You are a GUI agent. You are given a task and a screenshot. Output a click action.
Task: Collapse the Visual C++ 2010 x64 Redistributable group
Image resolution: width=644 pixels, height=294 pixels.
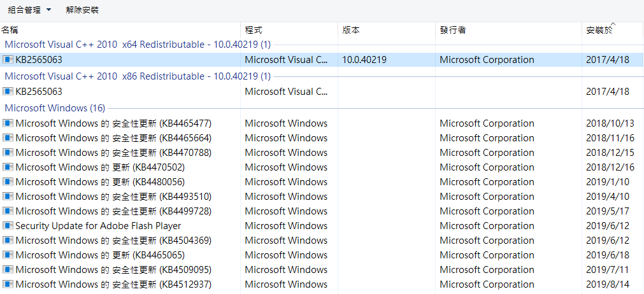(x=138, y=45)
